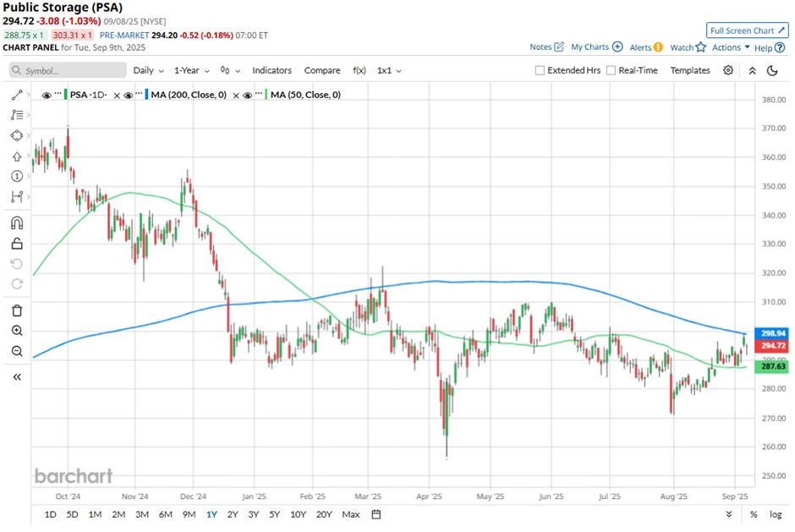Pick the price range measure tool

(x=17, y=196)
